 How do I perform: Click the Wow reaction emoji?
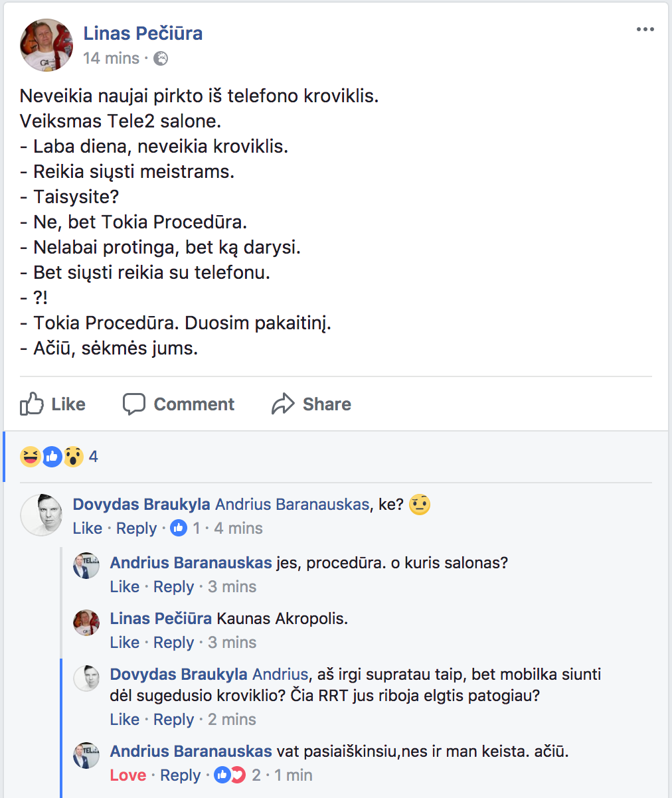point(73,456)
